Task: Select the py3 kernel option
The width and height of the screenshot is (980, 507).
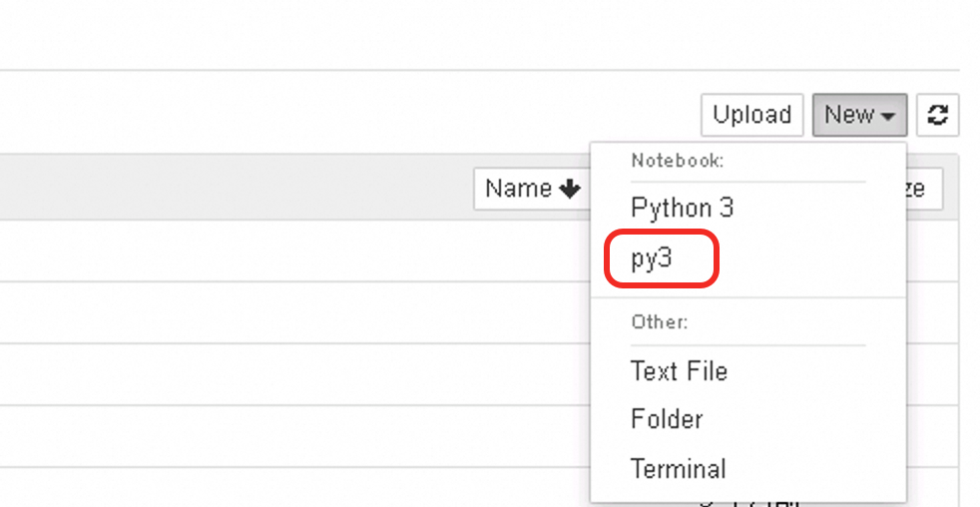Action: 653,259
